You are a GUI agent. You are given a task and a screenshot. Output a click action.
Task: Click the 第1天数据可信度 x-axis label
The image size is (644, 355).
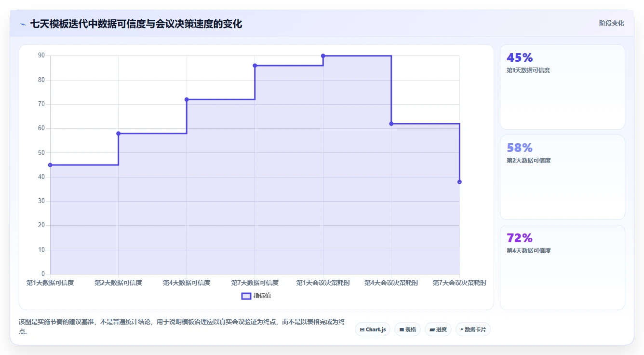click(50, 283)
